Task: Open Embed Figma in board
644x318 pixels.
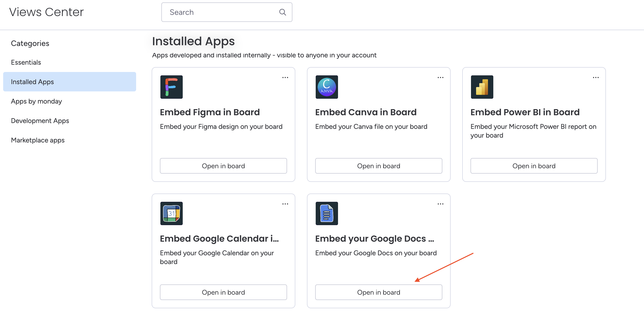Action: [223, 166]
